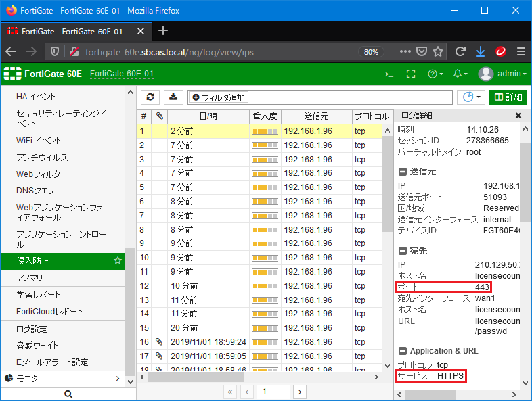Open FortiCloudレポート
Screen dimensions: 532x401
(49, 312)
